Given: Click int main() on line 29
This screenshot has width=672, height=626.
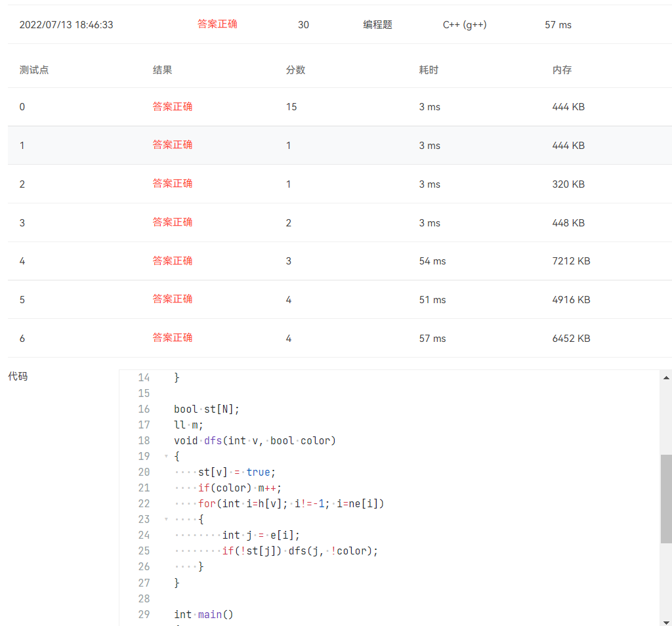Looking at the screenshot, I should [x=203, y=614].
